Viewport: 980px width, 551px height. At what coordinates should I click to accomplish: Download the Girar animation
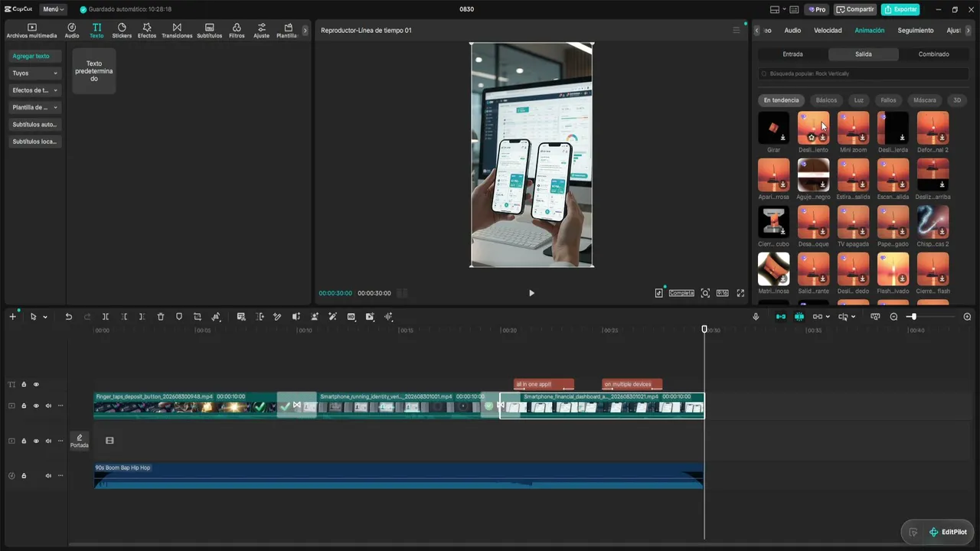(782, 138)
